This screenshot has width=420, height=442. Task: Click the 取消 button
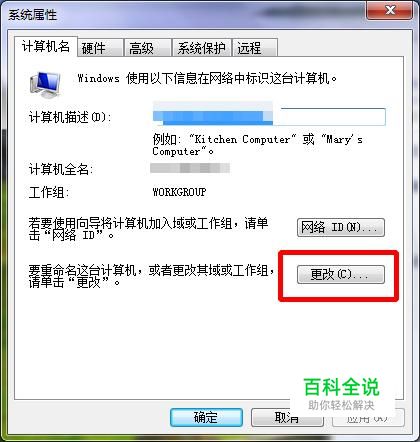pyautogui.click(x=287, y=417)
